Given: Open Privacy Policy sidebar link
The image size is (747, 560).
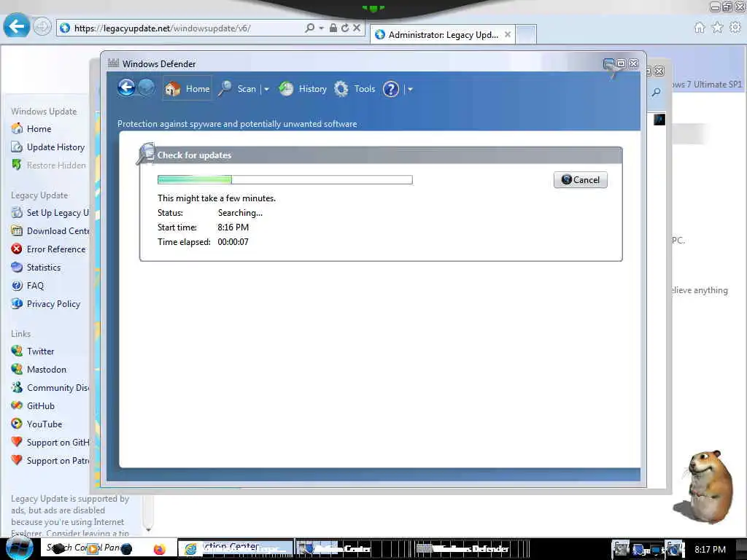Looking at the screenshot, I should 46,304.
